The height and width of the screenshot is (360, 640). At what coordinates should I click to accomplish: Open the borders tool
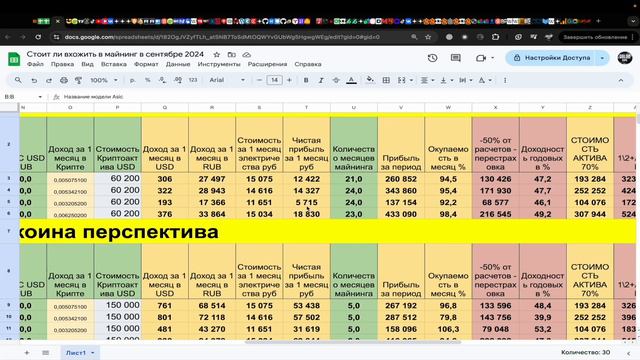click(386, 80)
